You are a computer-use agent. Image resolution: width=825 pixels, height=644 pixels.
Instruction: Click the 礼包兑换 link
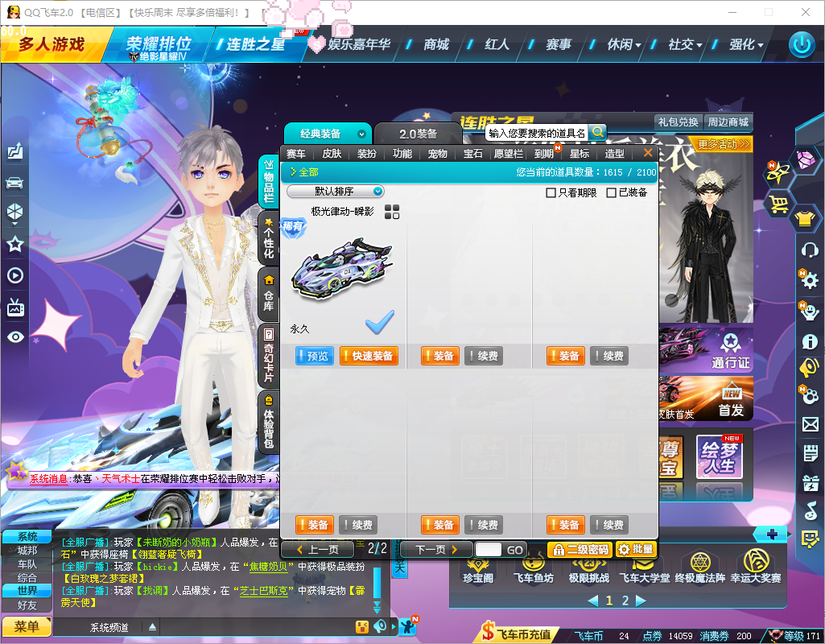pyautogui.click(x=678, y=122)
